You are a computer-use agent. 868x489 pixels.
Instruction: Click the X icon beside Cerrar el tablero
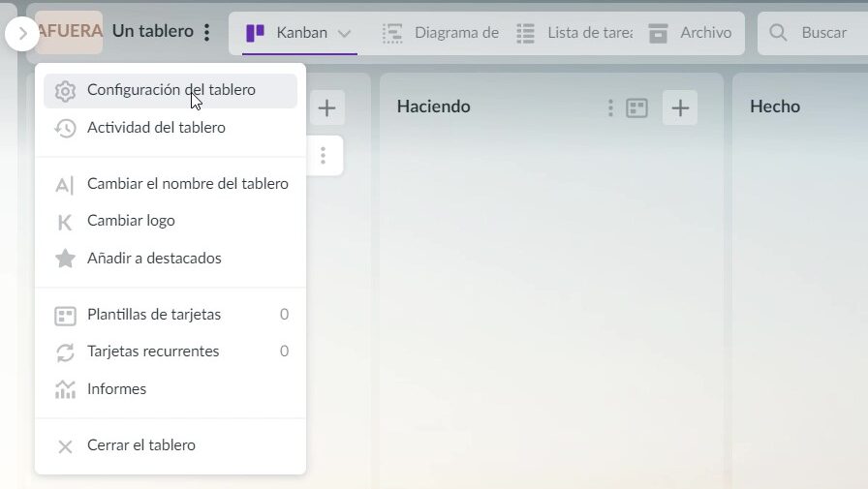(65, 446)
